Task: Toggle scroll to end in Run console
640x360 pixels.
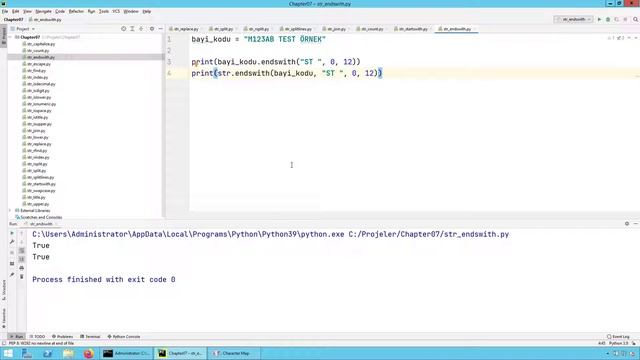Action: pos(22,259)
